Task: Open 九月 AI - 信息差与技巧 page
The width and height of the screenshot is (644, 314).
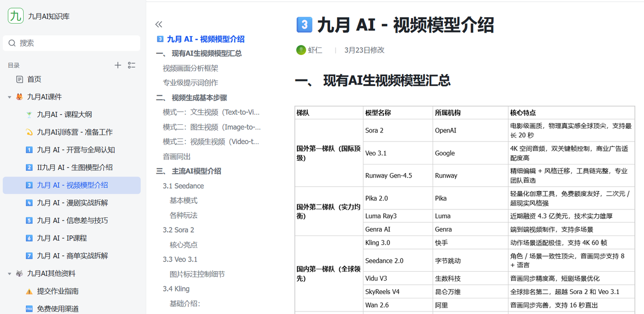Action: [71, 220]
